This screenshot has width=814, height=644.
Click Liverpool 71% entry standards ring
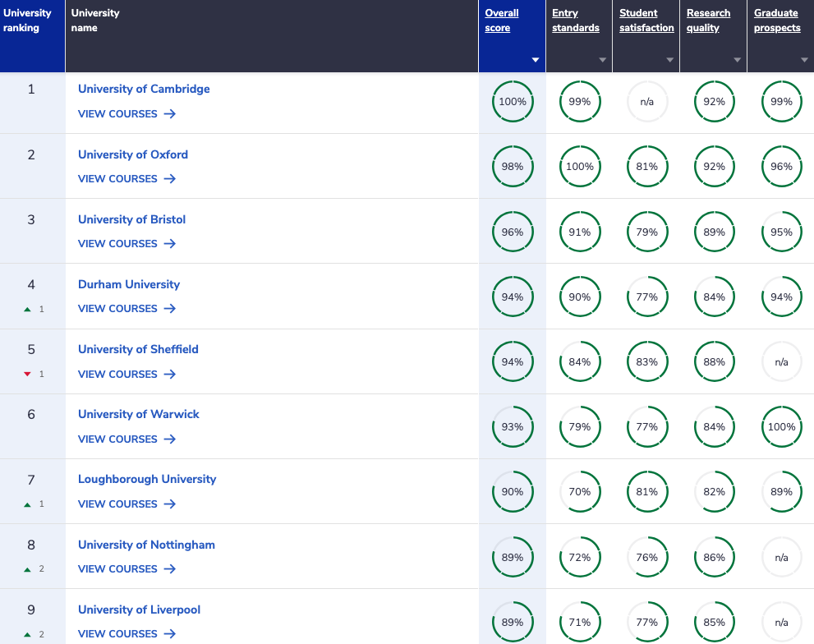(x=580, y=622)
